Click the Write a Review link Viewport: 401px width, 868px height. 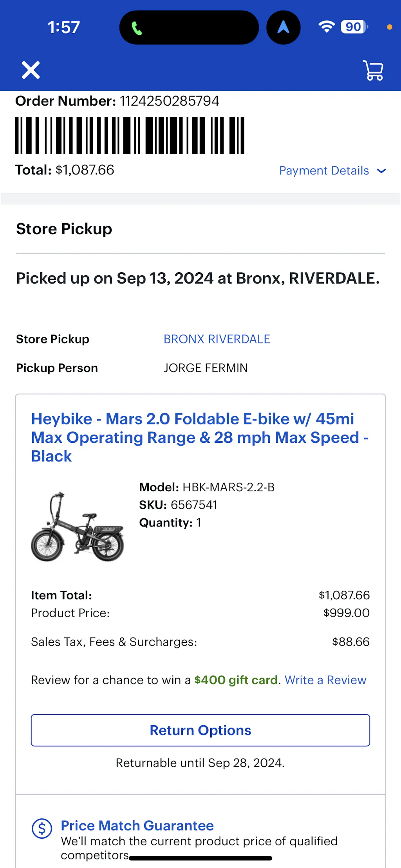coord(325,680)
